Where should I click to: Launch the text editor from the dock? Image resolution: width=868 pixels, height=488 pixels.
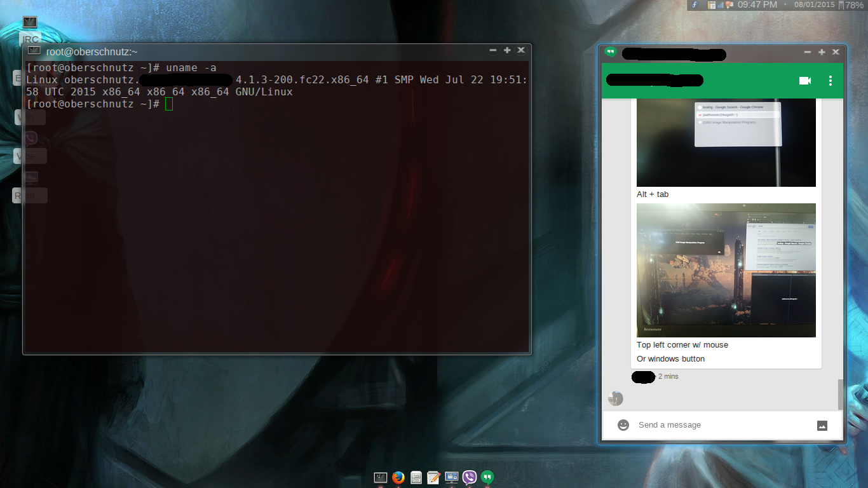[x=434, y=477]
